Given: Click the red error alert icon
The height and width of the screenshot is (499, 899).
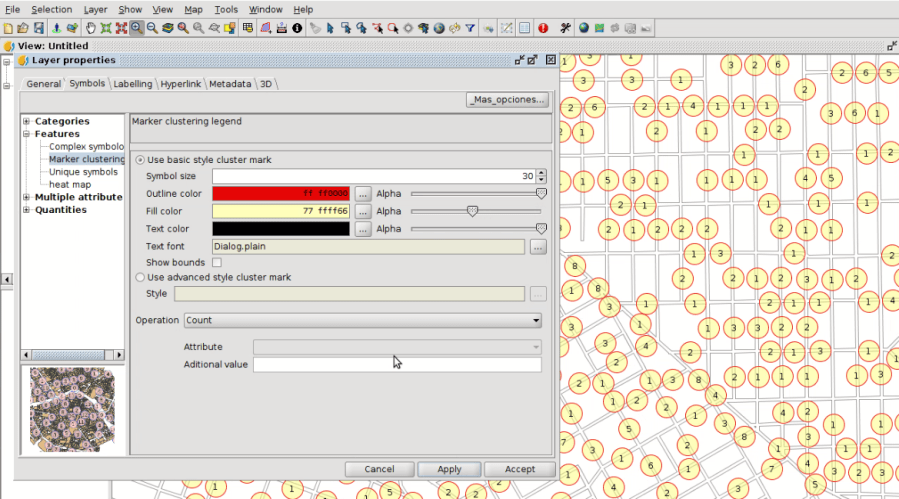Looking at the screenshot, I should (542, 28).
